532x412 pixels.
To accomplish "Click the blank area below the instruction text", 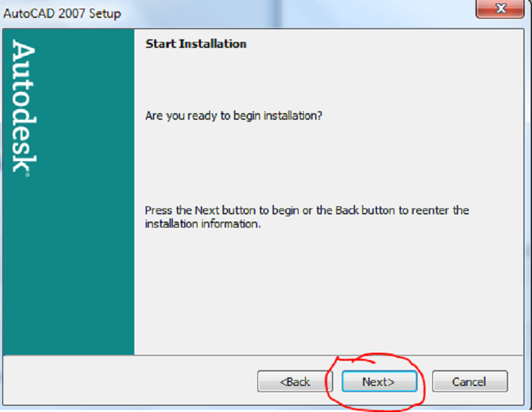I will (x=326, y=293).
